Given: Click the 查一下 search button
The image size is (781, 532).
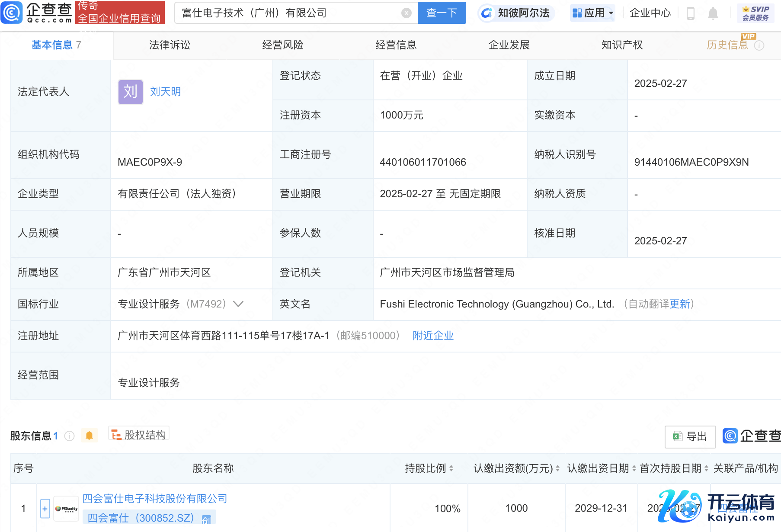Looking at the screenshot, I should pyautogui.click(x=442, y=13).
